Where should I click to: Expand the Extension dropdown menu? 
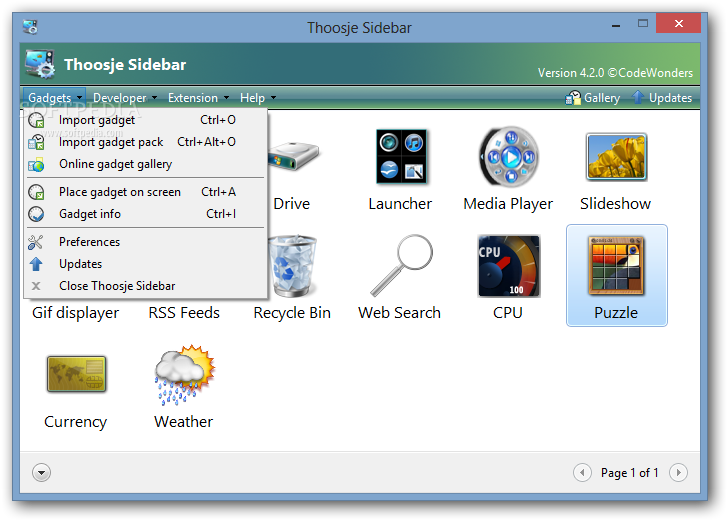click(x=198, y=98)
